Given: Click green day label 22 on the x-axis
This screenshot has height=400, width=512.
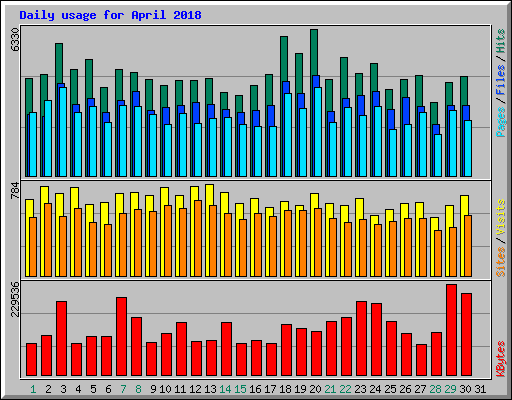Looking at the screenshot, I should pos(345,389).
